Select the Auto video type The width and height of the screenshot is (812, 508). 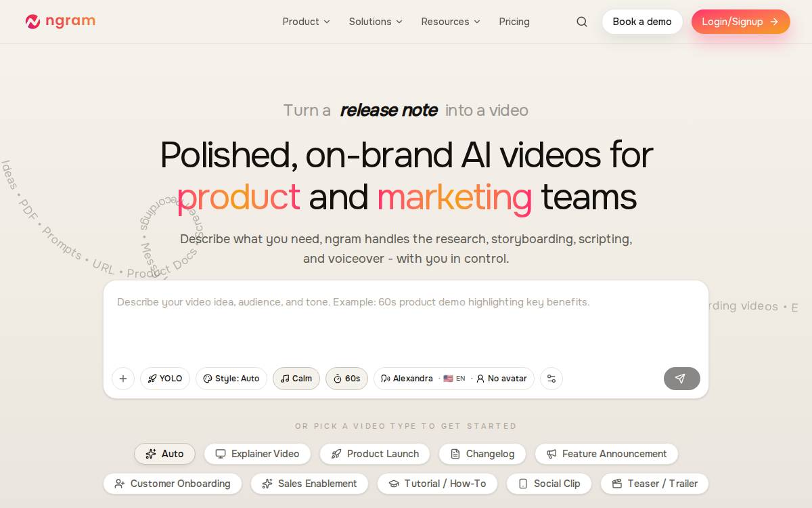pos(164,454)
